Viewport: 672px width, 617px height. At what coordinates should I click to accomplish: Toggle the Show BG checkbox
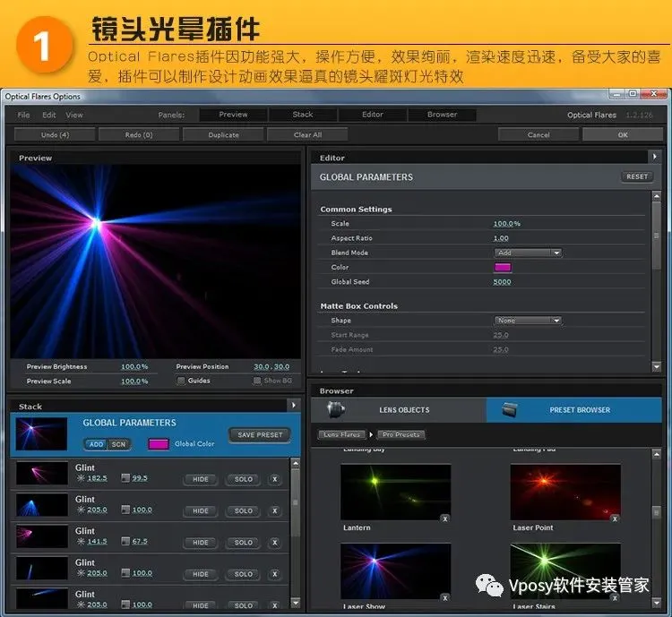(x=257, y=381)
